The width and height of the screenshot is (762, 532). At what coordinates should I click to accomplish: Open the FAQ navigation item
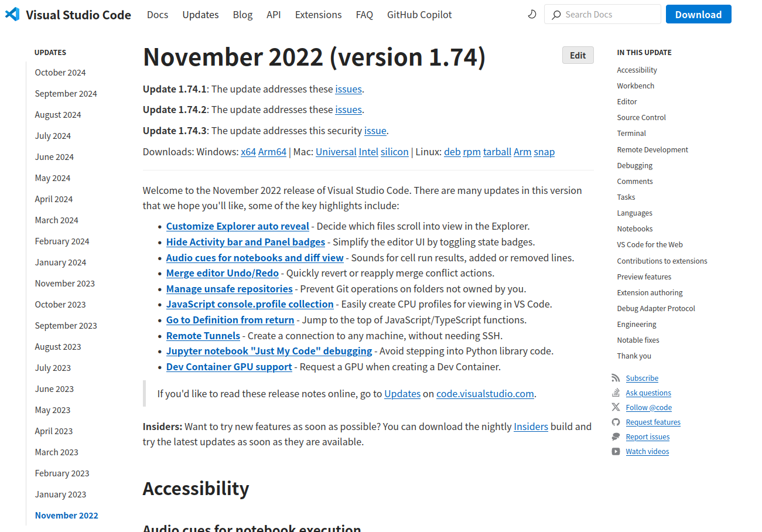point(364,15)
